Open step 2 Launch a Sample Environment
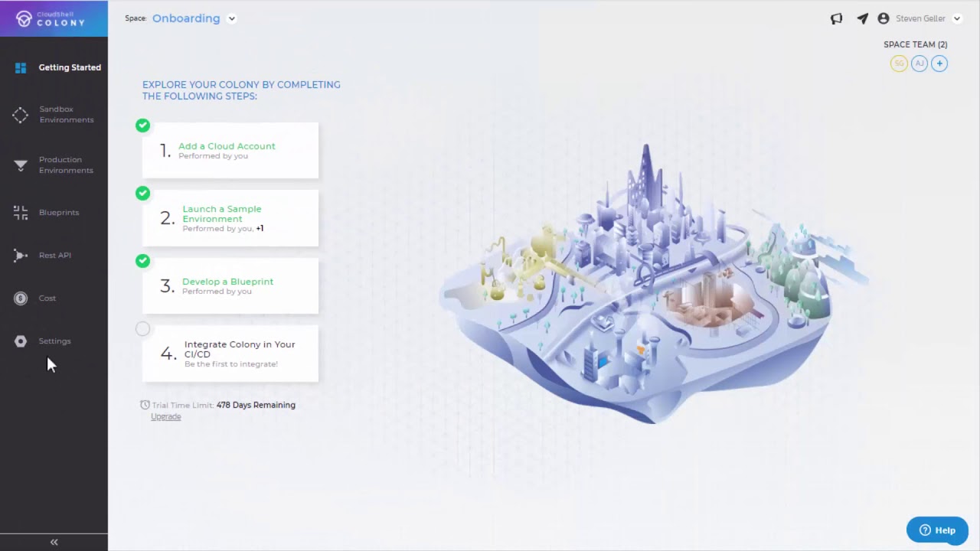The image size is (980, 551). point(230,218)
